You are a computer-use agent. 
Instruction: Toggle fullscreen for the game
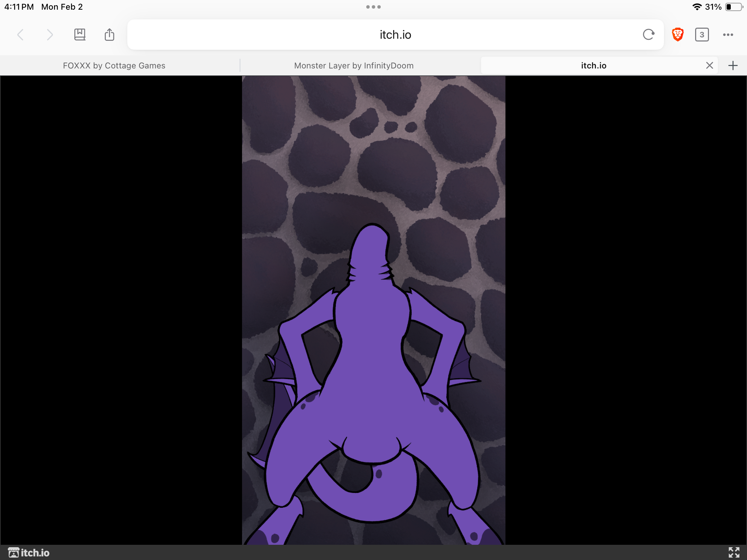(734, 552)
